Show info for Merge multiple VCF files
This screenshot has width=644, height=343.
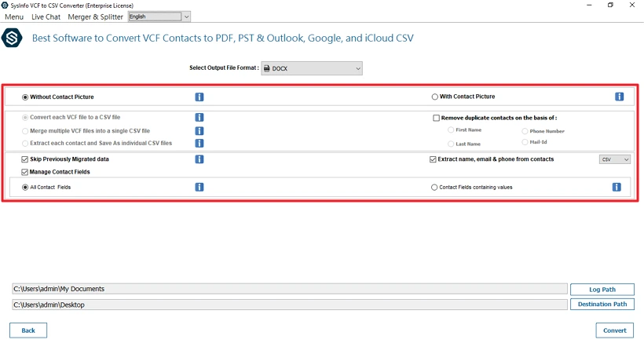[x=199, y=131]
